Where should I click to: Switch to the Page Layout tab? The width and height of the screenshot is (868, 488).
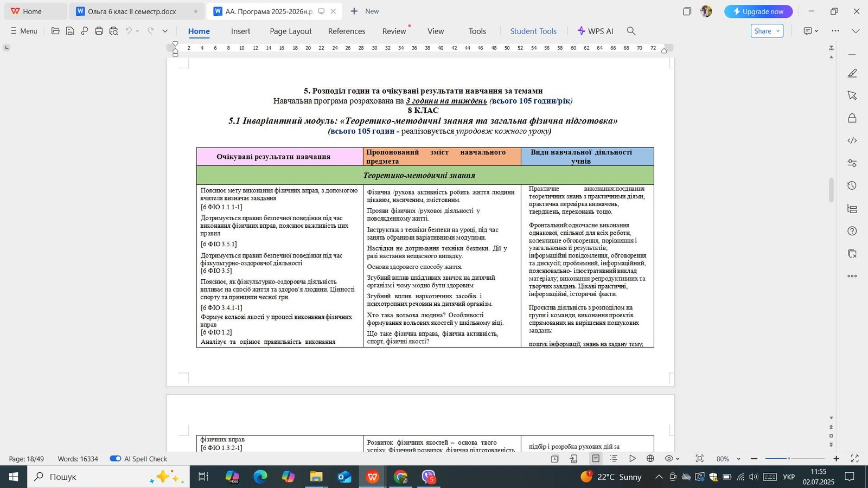pyautogui.click(x=291, y=31)
